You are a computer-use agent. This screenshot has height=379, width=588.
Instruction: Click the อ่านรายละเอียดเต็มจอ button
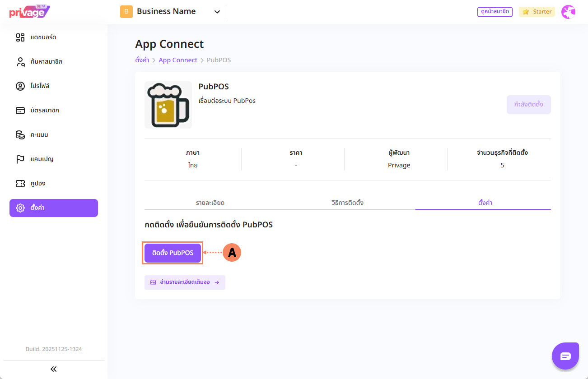pos(185,282)
